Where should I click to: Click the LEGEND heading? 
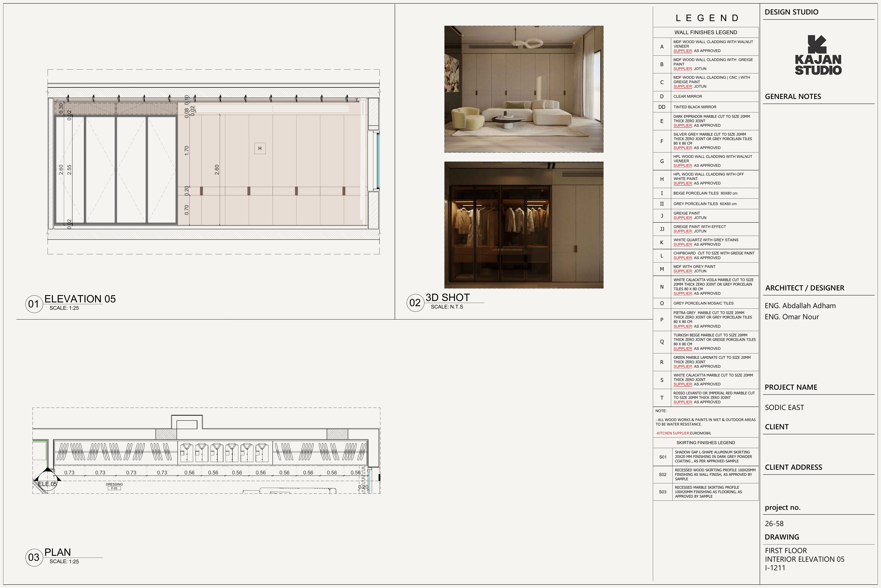click(x=707, y=18)
